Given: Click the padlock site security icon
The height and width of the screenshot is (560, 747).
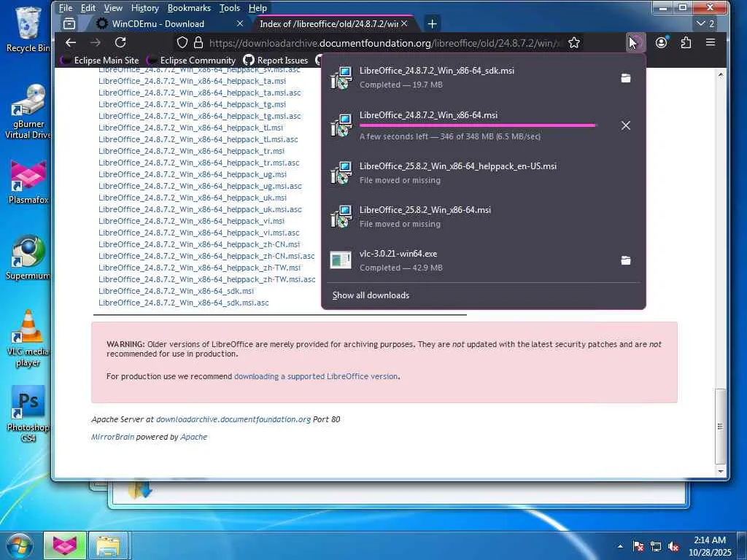Looking at the screenshot, I should [x=198, y=43].
